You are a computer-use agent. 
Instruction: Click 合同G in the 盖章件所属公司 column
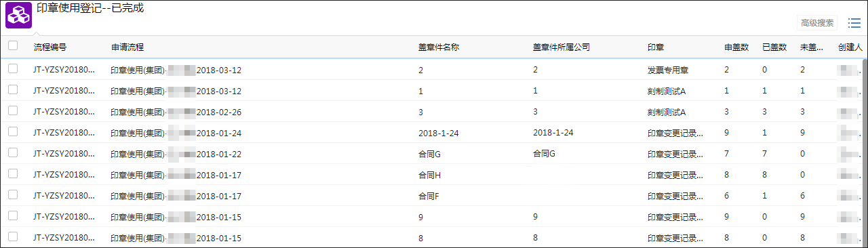click(x=545, y=154)
